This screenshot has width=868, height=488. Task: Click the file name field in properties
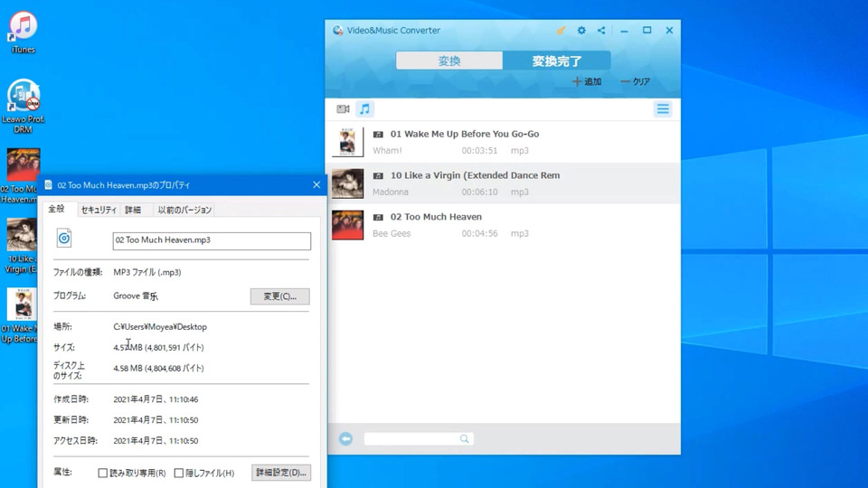(x=212, y=240)
